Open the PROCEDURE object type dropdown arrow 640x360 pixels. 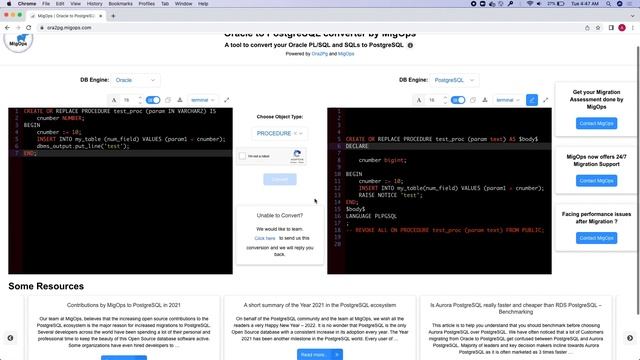click(301, 133)
